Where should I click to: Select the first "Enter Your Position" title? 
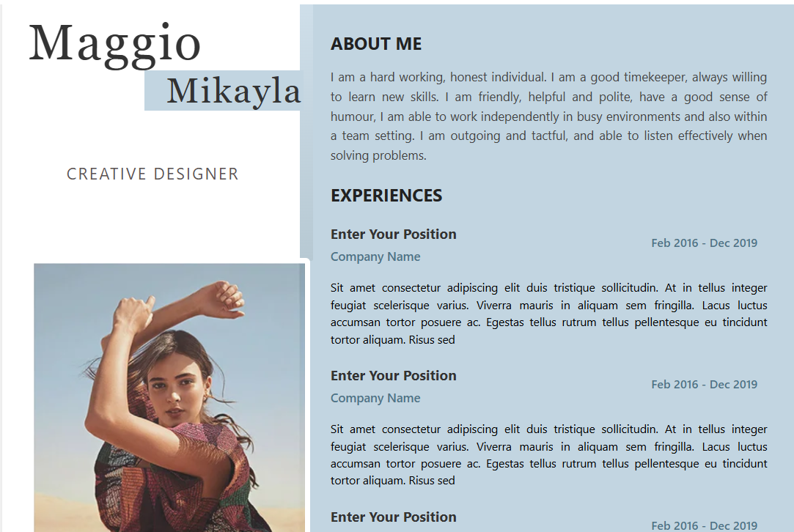394,234
